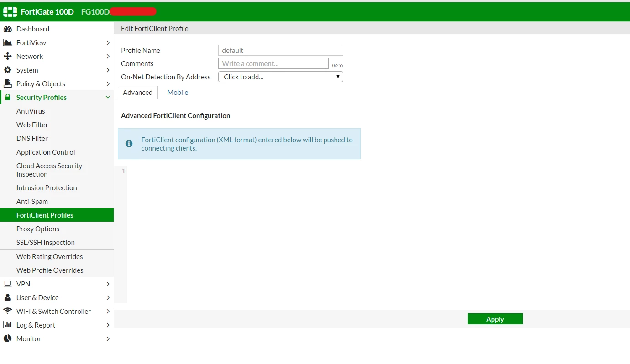Click the Edit FortiClient Profile heading
Image resolution: width=630 pixels, height=364 pixels.
155,28
